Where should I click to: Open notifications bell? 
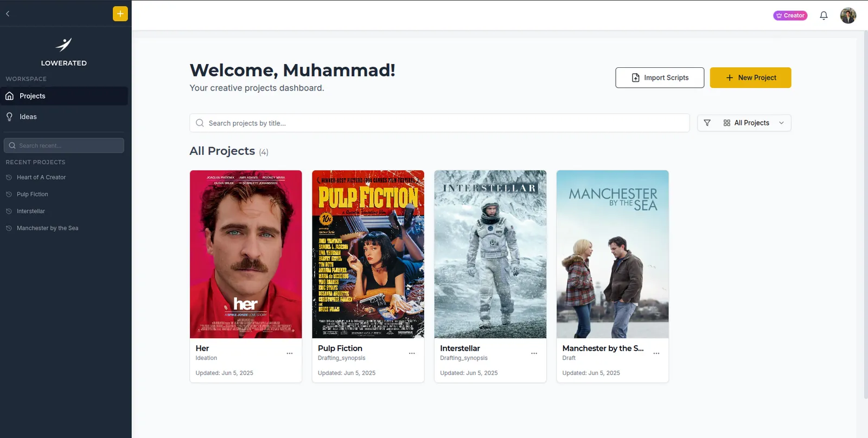[824, 16]
